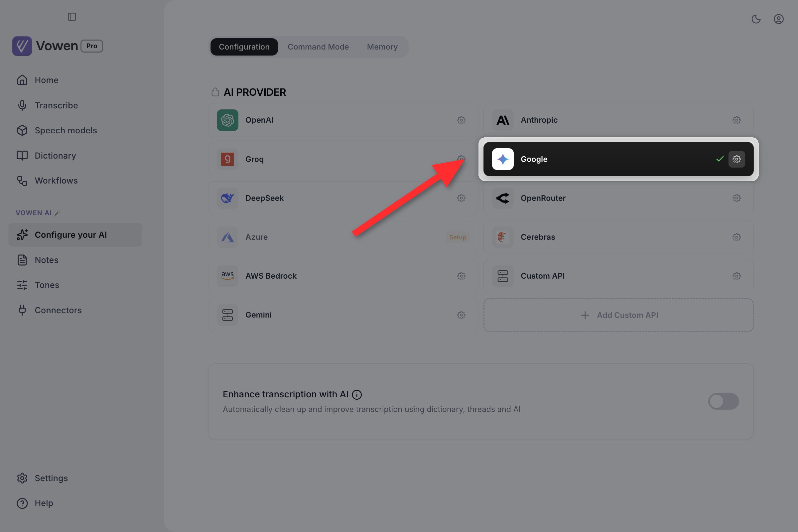This screenshot has width=798, height=532.
Task: Select the AWS Bedrock provider card
Action: 343,276
